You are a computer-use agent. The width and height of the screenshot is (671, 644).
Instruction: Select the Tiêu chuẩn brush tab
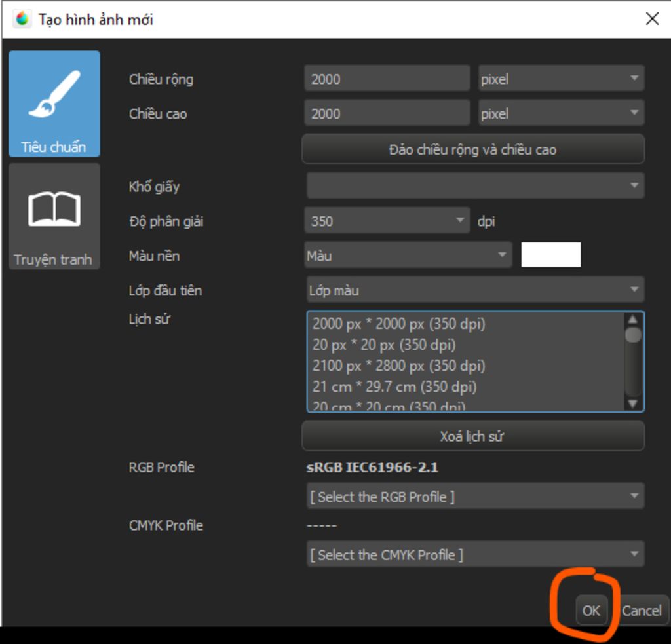click(x=54, y=104)
